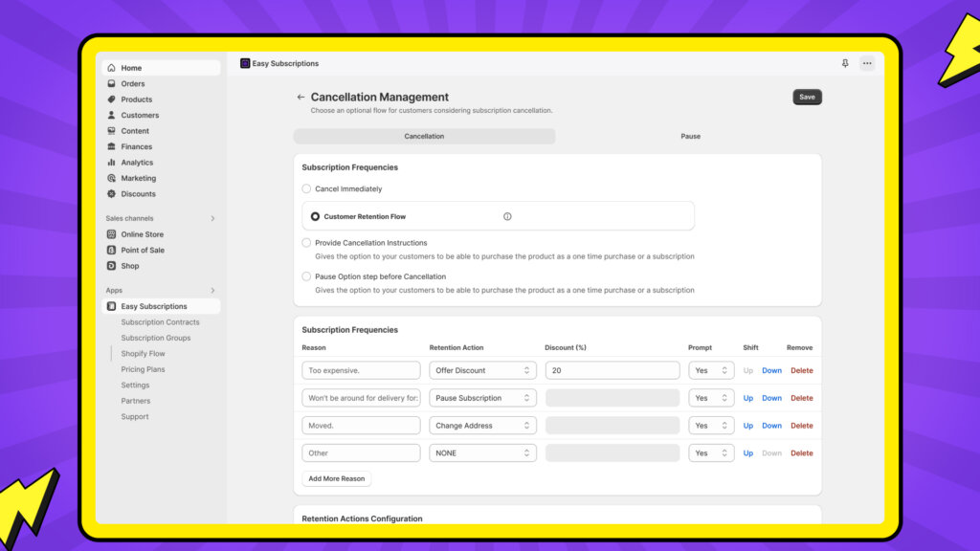Click the Products tag icon
The width and height of the screenshot is (980, 551).
(112, 99)
